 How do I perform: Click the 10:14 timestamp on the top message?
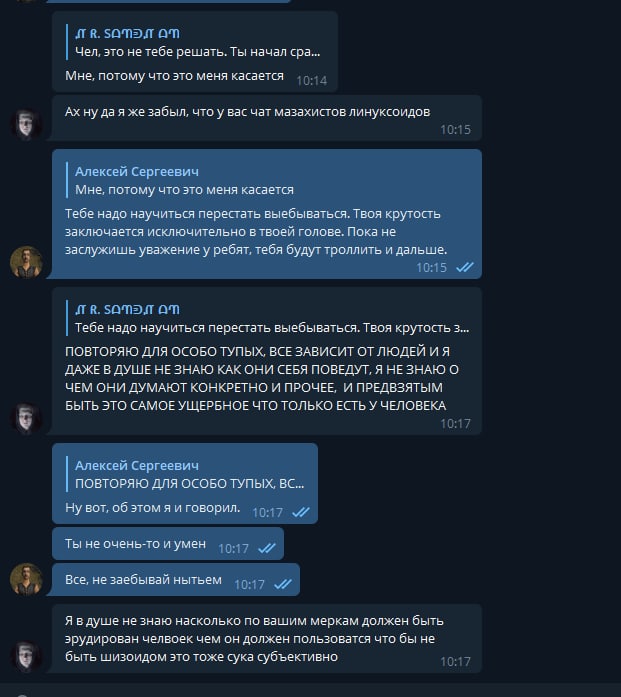pos(312,80)
